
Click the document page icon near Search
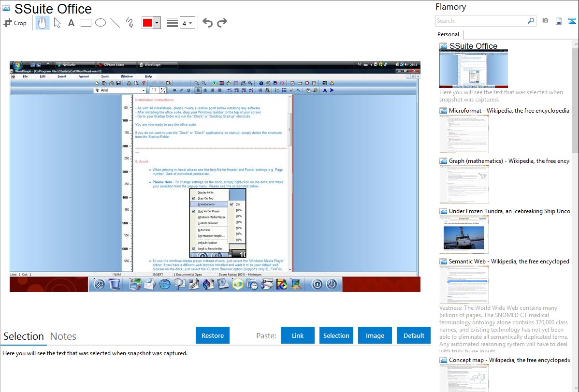coord(559,21)
